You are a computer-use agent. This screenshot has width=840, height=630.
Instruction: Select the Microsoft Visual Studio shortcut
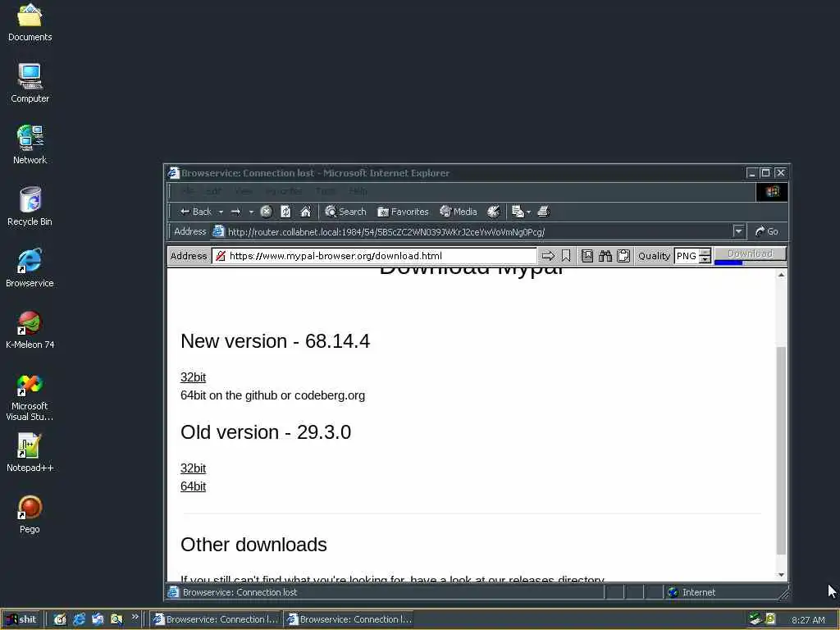click(x=30, y=398)
